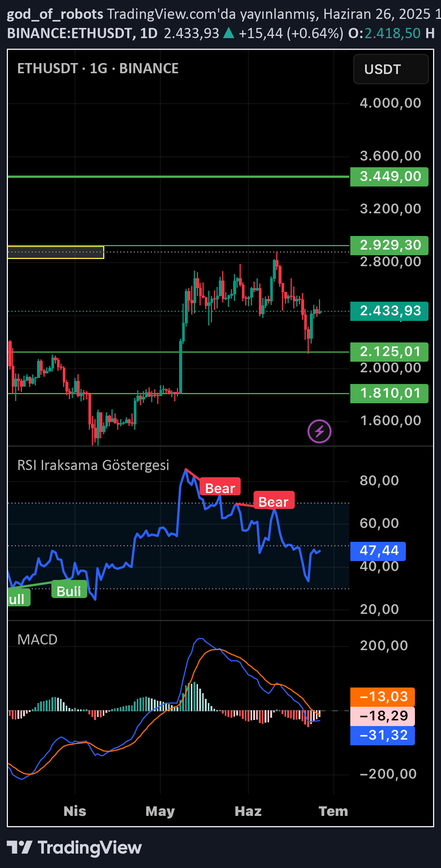Click the RSI 47,44 value label
Screen dimensions: 441x868
378,551
